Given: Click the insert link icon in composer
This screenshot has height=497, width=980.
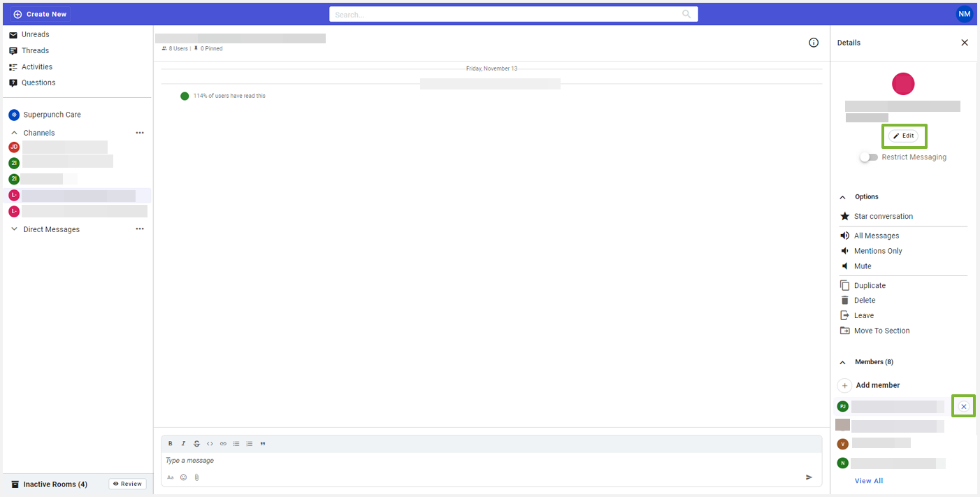Looking at the screenshot, I should click(223, 443).
